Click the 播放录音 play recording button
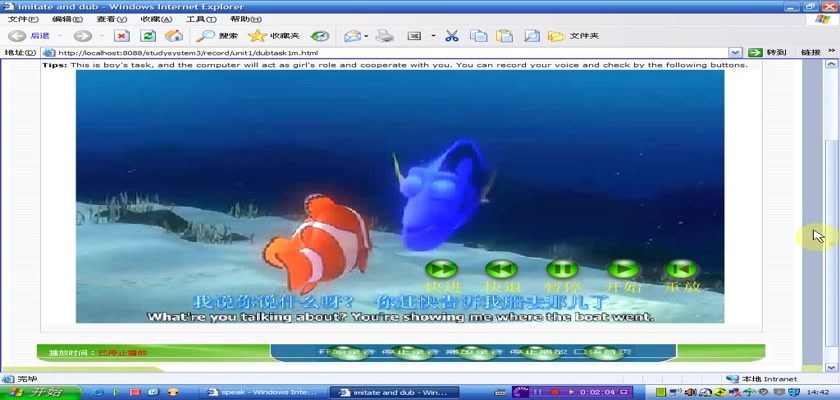 point(475,353)
